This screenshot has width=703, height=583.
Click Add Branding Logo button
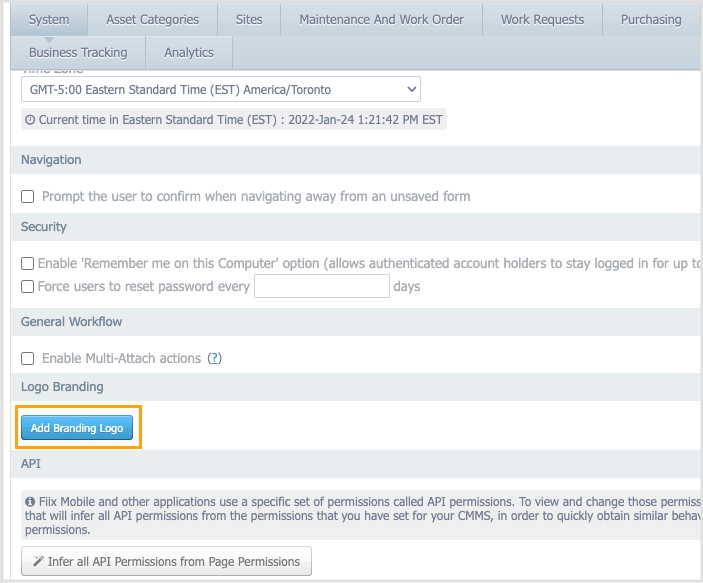[x=77, y=428]
